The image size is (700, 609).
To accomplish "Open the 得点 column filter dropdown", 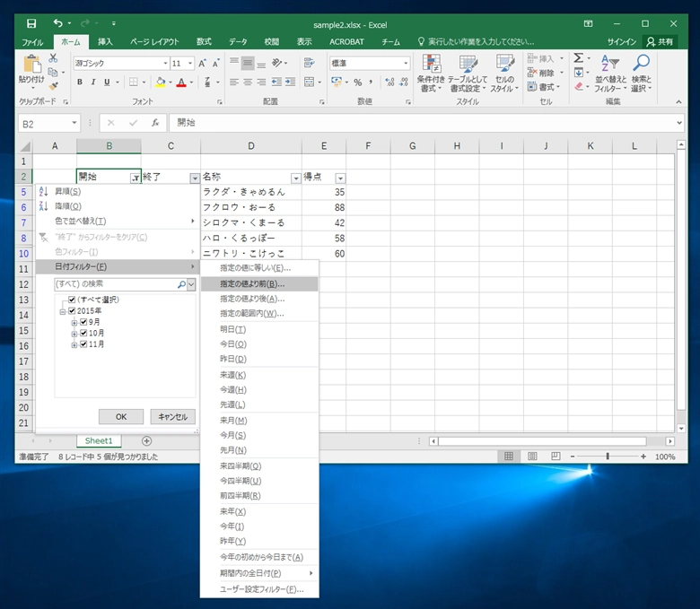I will [x=340, y=178].
